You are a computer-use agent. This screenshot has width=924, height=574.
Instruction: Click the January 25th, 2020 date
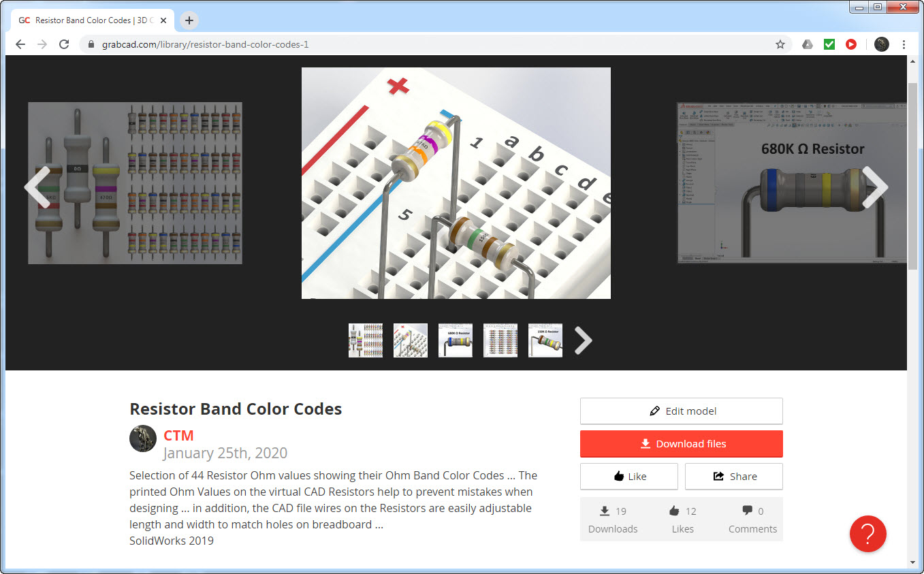[225, 453]
